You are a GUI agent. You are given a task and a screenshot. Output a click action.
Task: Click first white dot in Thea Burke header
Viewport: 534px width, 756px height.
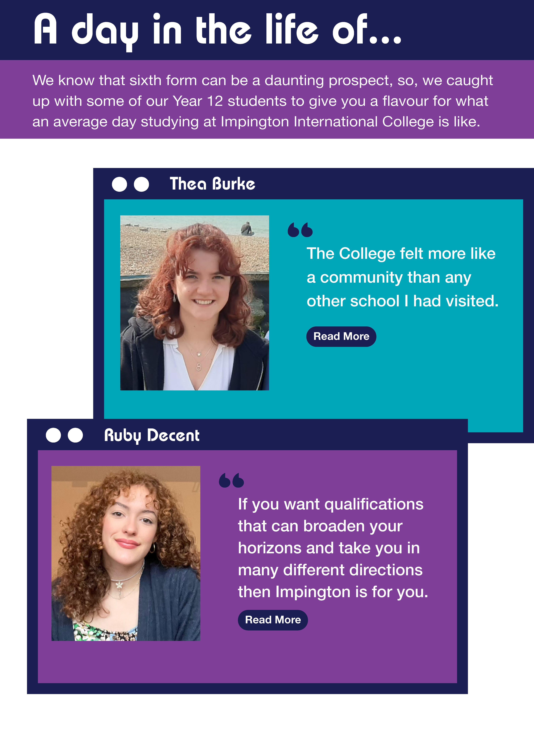coord(119,184)
